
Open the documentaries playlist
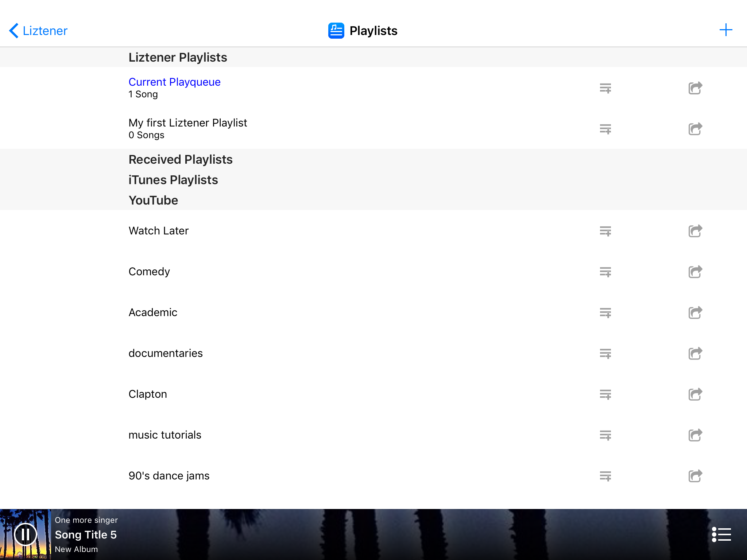[373, 353]
